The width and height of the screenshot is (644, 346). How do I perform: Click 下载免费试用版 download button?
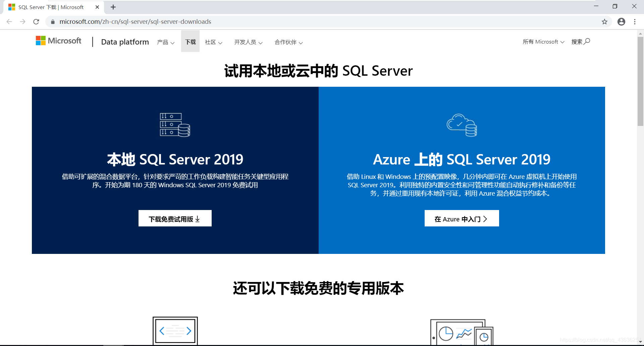(x=175, y=218)
